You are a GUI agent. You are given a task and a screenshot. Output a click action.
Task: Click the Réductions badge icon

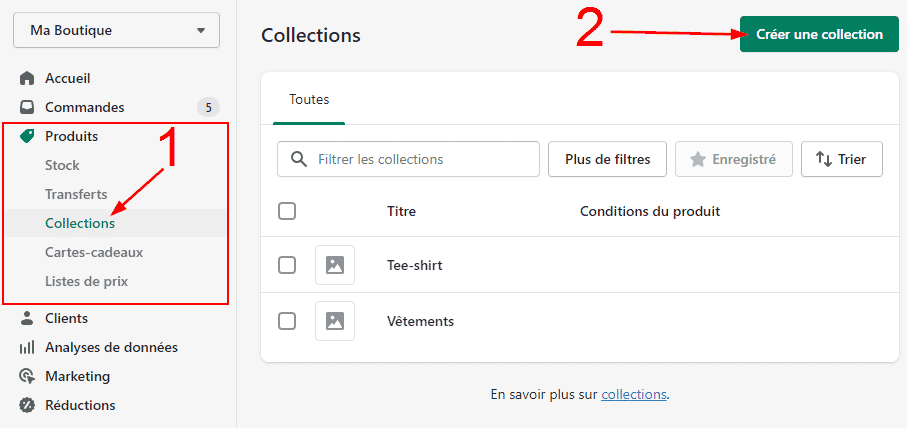point(27,405)
